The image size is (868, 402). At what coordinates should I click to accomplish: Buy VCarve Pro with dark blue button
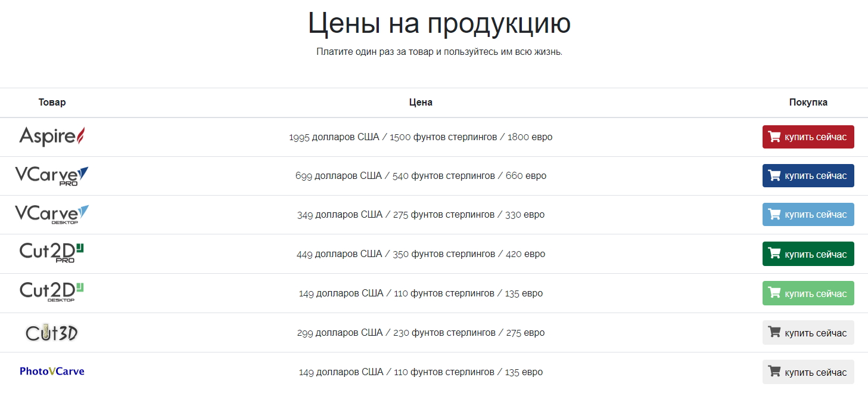[808, 175]
